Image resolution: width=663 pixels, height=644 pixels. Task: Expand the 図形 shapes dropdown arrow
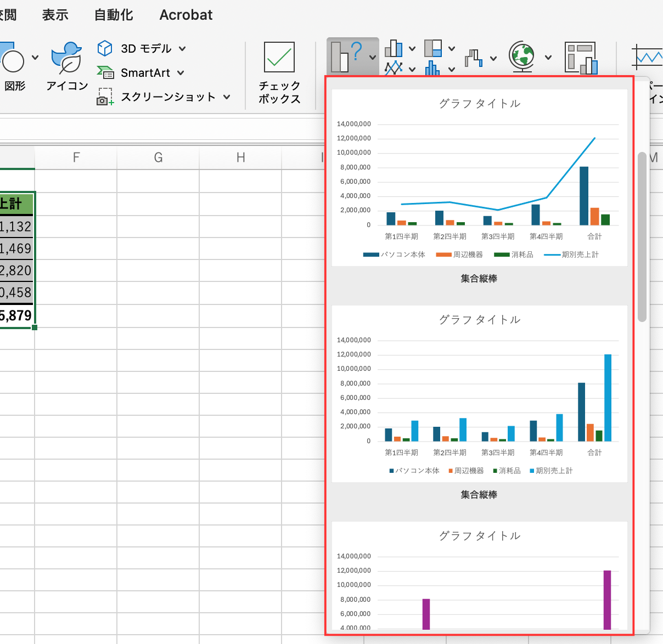(x=36, y=57)
